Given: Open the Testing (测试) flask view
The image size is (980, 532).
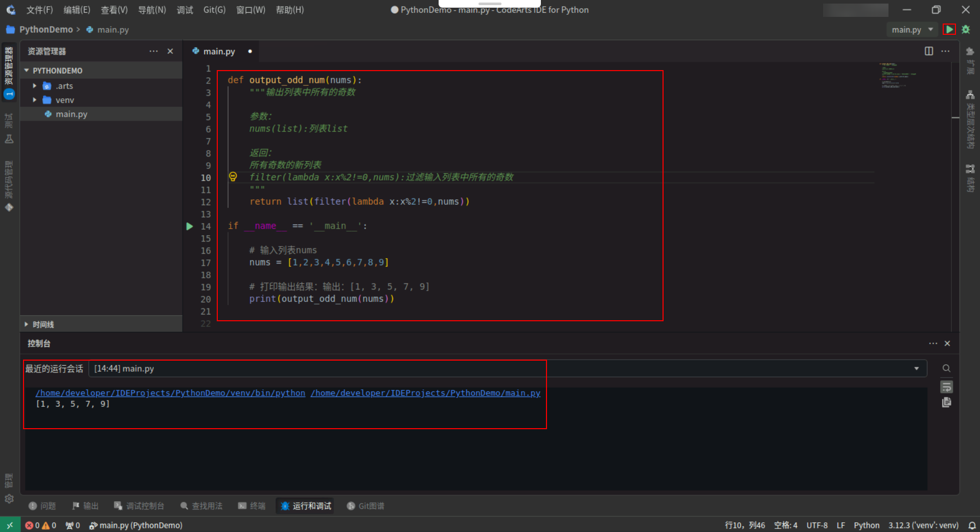Looking at the screenshot, I should pyautogui.click(x=9, y=128).
